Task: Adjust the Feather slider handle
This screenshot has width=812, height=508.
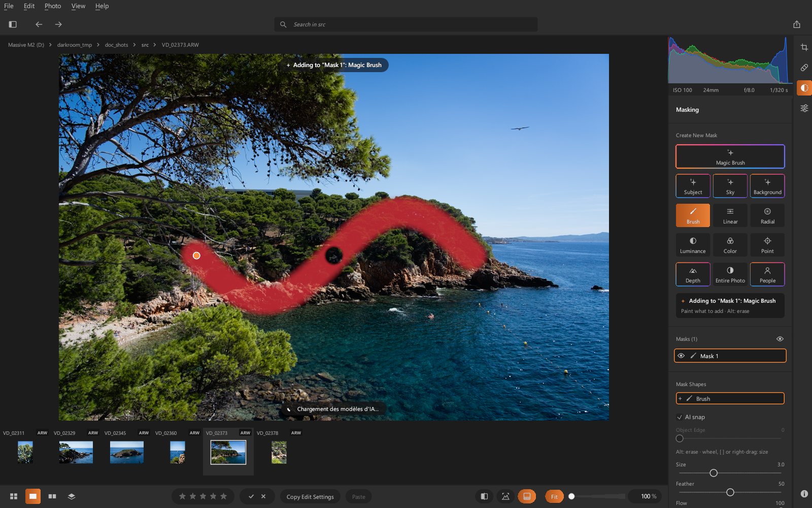Action: (x=730, y=492)
